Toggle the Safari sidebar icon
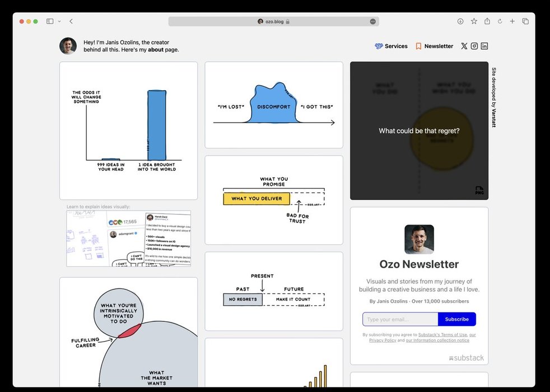The width and height of the screenshot is (550, 392). tap(50, 21)
